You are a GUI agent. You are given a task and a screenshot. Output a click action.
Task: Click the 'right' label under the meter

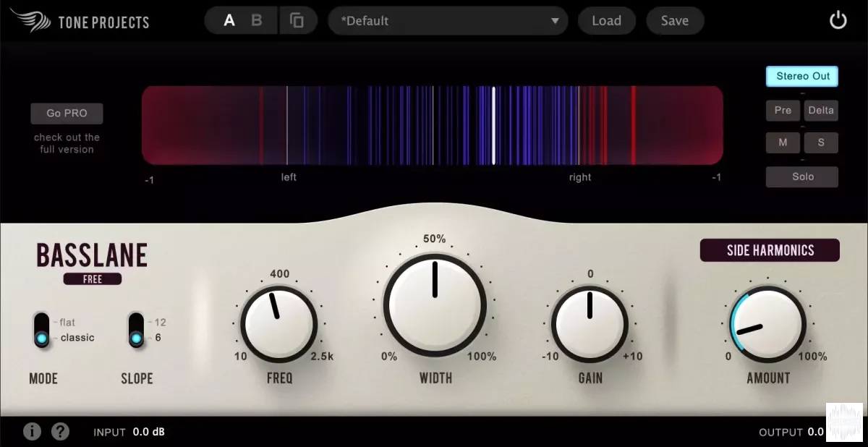point(580,176)
